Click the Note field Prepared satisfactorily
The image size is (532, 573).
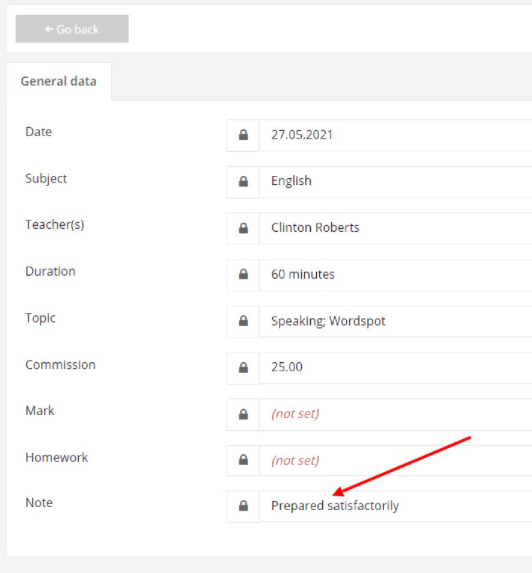click(x=396, y=506)
